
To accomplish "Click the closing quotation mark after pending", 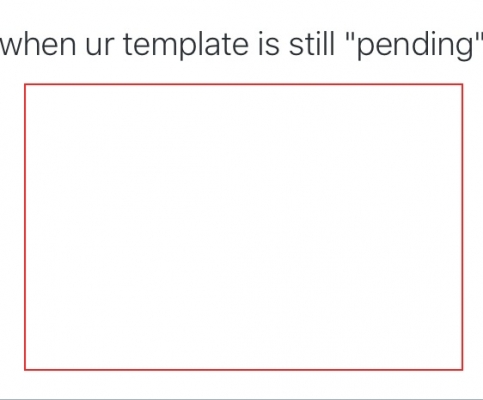I will (x=478, y=37).
